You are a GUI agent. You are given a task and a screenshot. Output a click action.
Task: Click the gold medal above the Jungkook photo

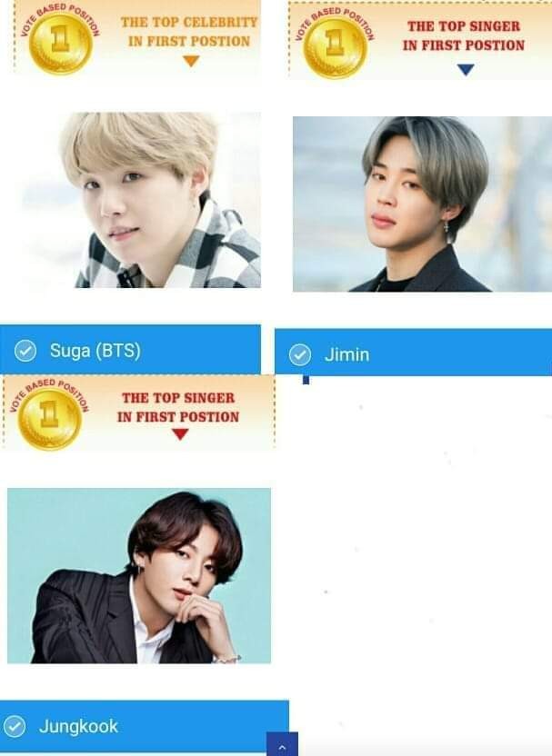(50, 419)
